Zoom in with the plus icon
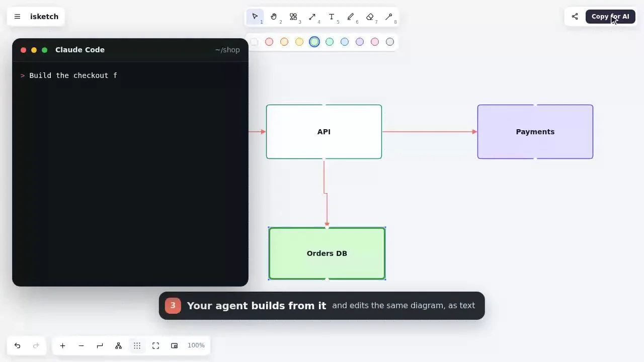The height and width of the screenshot is (362, 644). pos(62,345)
